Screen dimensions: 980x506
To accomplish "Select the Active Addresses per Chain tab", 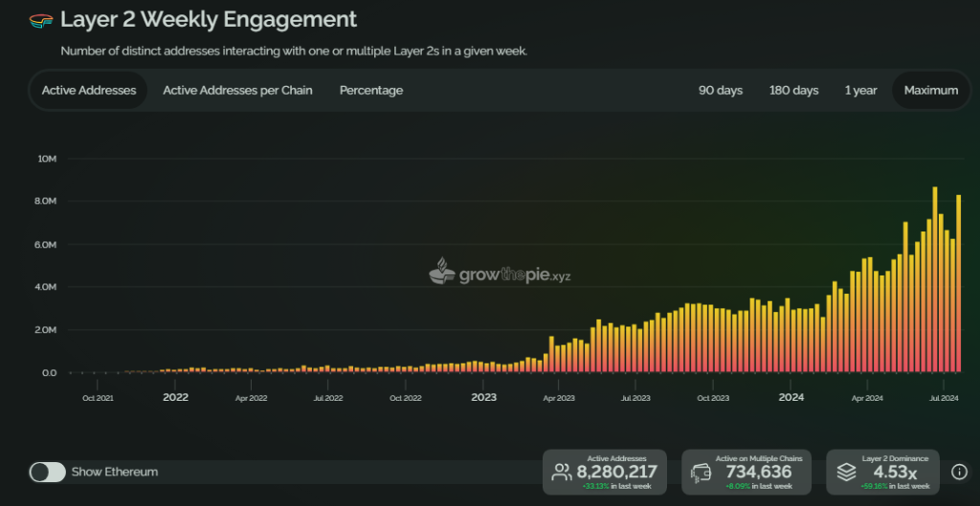I will [237, 90].
